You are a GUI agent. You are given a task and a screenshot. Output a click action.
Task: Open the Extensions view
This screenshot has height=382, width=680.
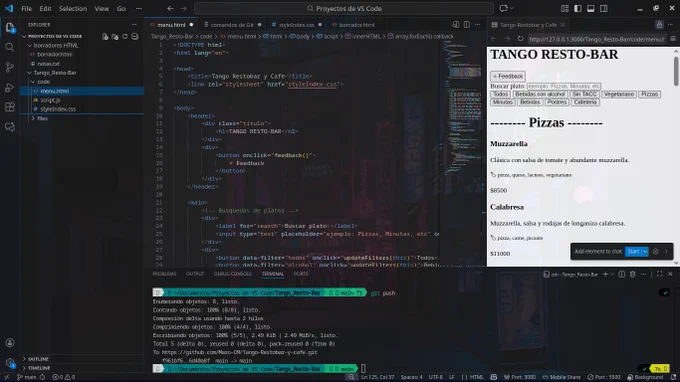pos(10,107)
